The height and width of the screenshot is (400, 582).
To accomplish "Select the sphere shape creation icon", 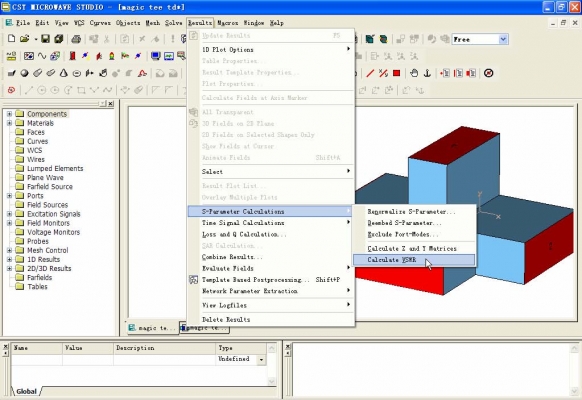I will [x=24, y=73].
